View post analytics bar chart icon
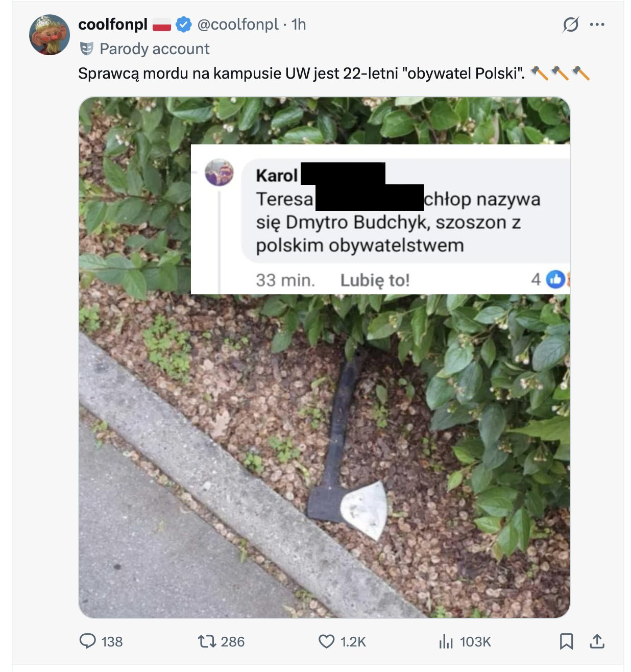The width and height of the screenshot is (631, 672). click(446, 641)
